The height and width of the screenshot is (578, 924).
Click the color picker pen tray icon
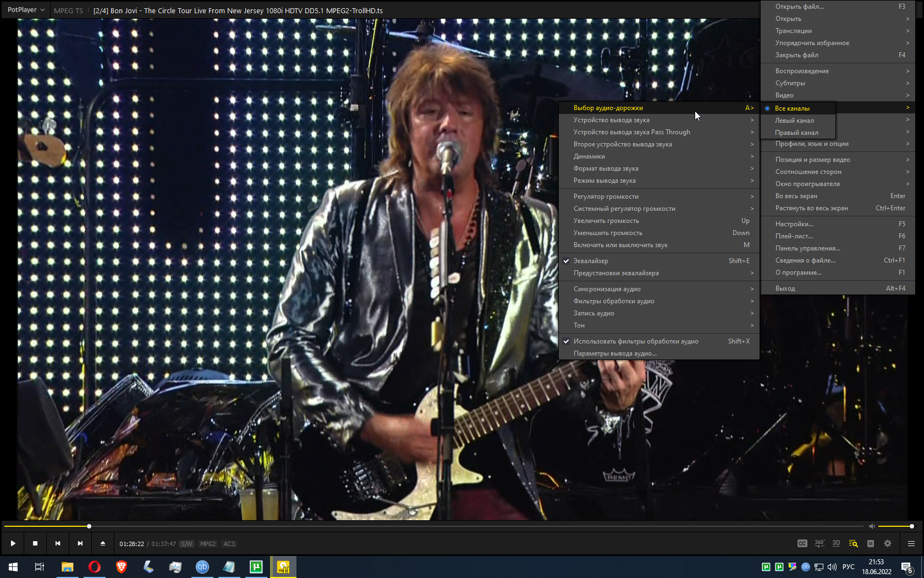pyautogui.click(x=793, y=567)
